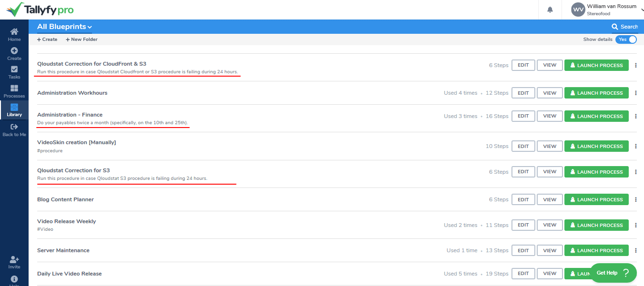
Task: Edit Server Maintenance blueprint
Action: coord(523,250)
